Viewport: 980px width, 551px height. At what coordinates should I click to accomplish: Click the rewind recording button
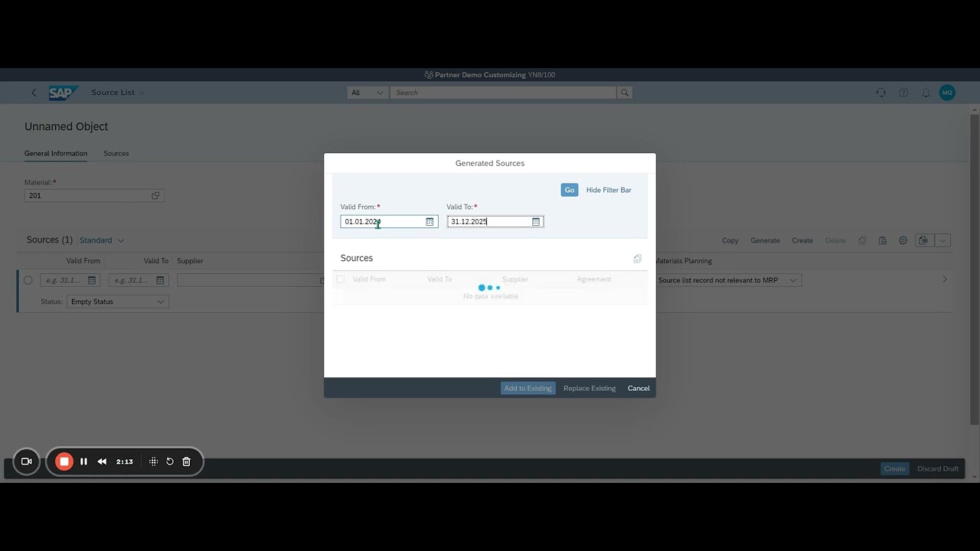[x=102, y=461]
